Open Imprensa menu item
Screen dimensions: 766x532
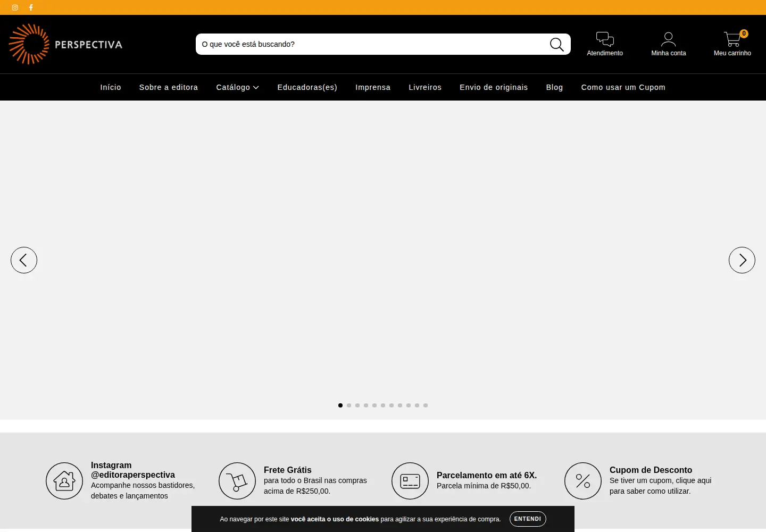pyautogui.click(x=373, y=87)
